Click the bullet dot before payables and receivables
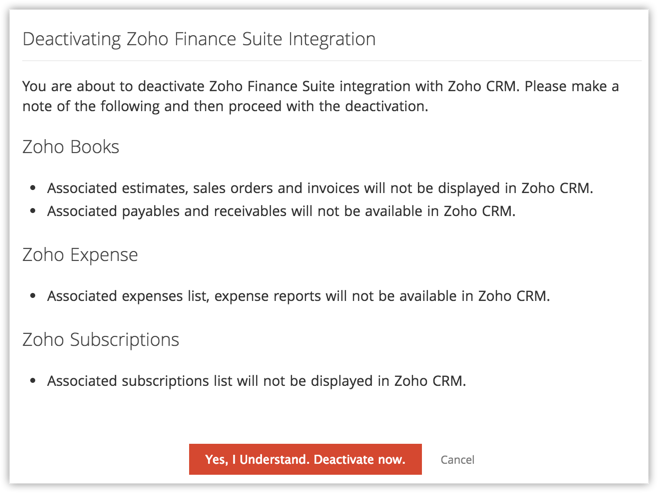The image size is (658, 493). pos(33,212)
